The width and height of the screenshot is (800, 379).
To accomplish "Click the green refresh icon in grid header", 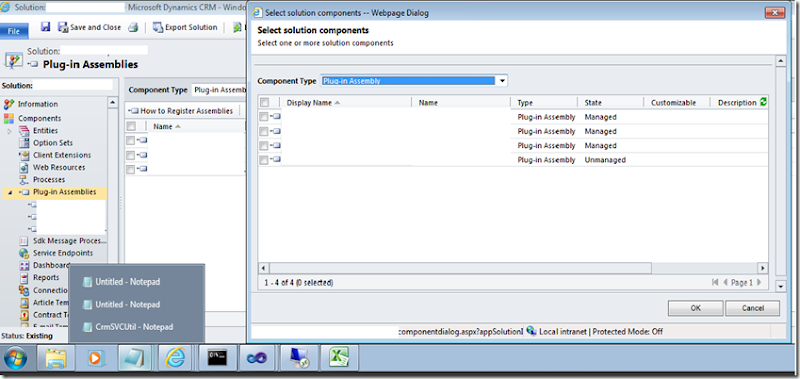I will point(763,102).
